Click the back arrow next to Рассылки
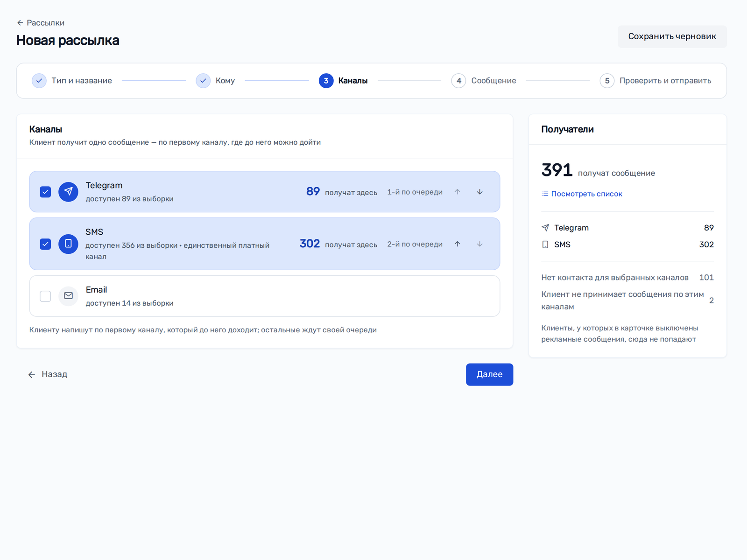The width and height of the screenshot is (747, 560). [x=20, y=23]
